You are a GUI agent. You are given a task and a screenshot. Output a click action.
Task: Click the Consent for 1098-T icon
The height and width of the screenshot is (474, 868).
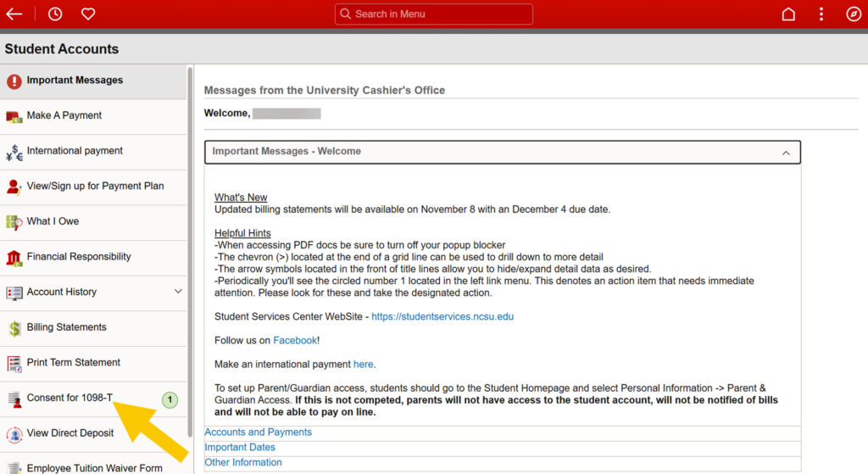14,399
